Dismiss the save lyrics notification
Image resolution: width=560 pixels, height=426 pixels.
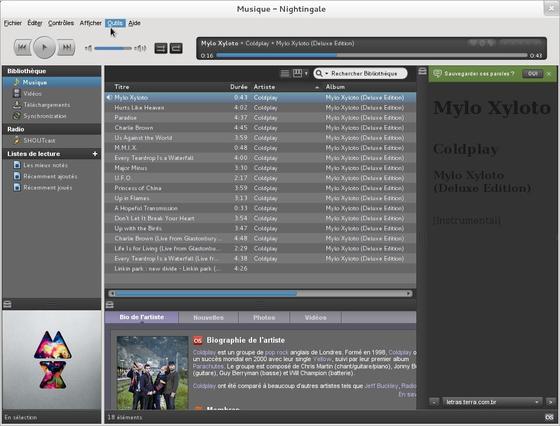click(549, 74)
